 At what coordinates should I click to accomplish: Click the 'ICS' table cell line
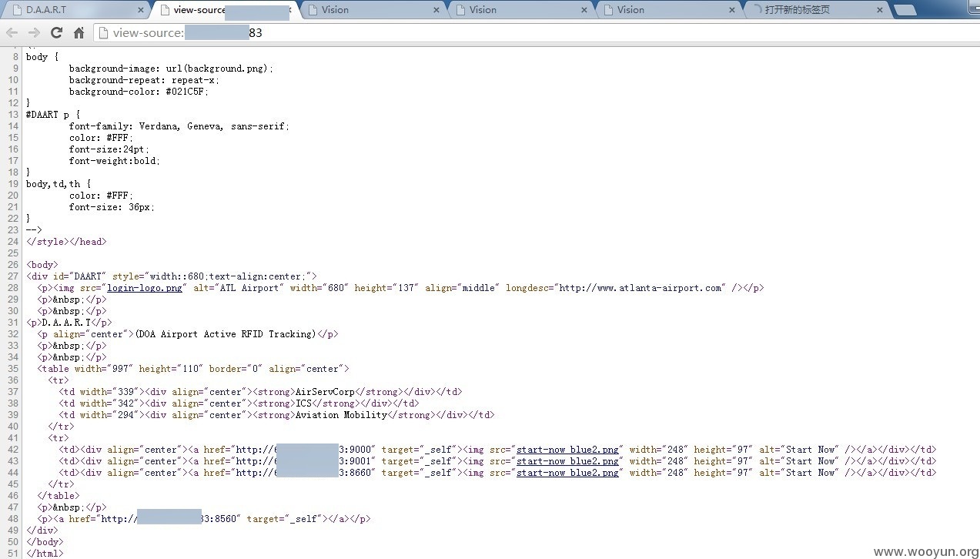pyautogui.click(x=239, y=403)
